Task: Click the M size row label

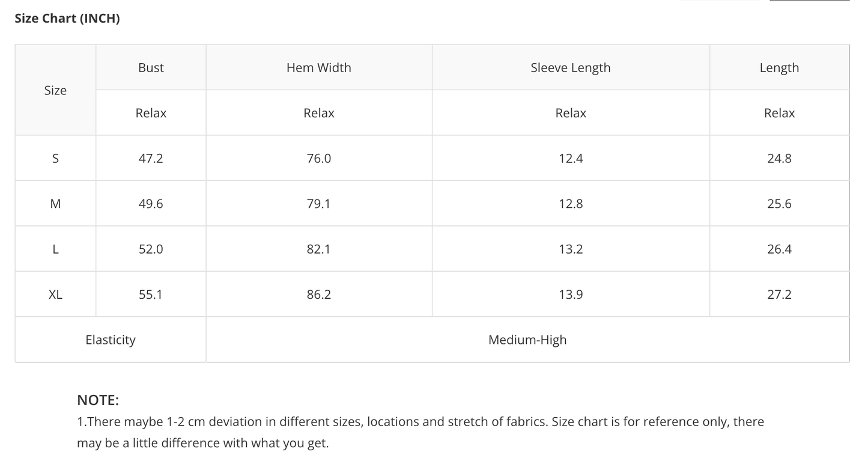Action: point(55,204)
